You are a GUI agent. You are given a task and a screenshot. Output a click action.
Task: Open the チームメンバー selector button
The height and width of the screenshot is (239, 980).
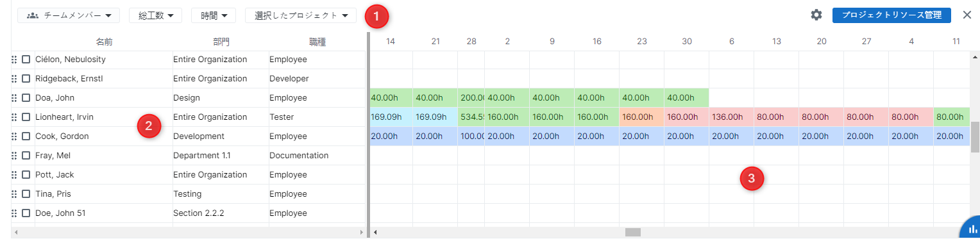(69, 15)
